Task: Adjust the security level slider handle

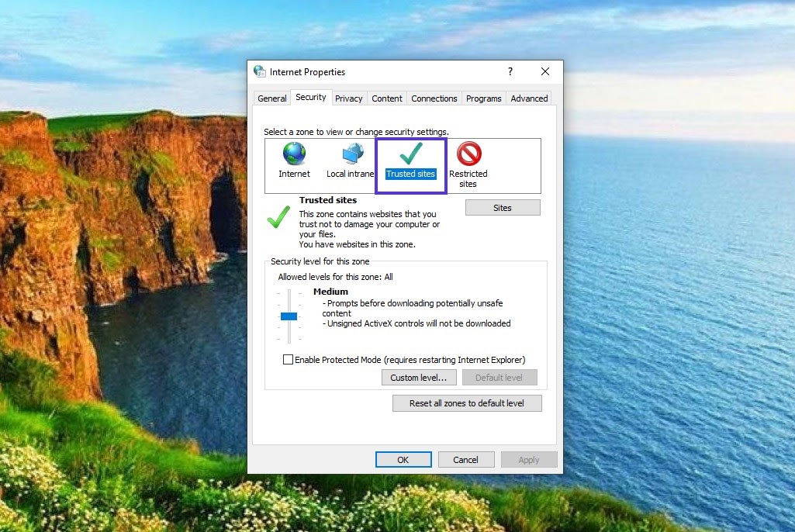Action: coord(289,316)
